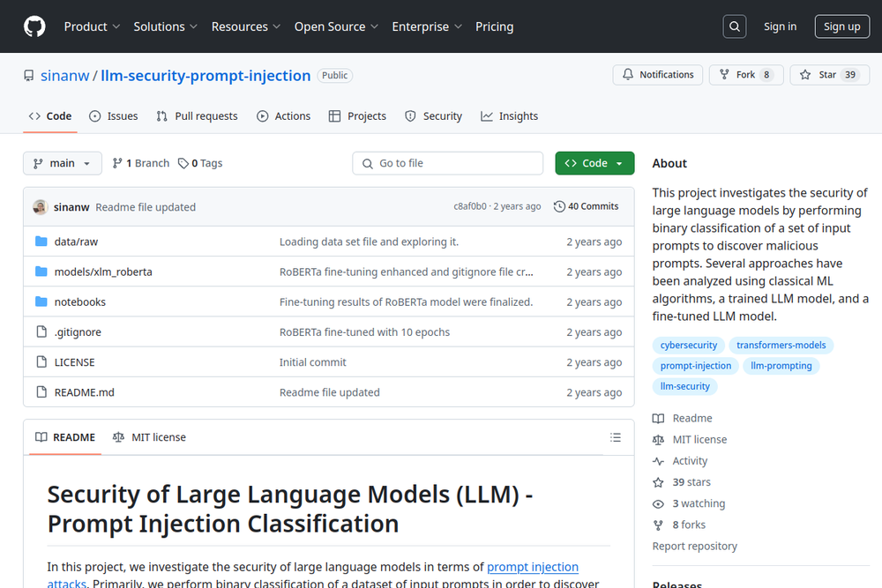
Task: Star this repository
Action: (x=818, y=75)
